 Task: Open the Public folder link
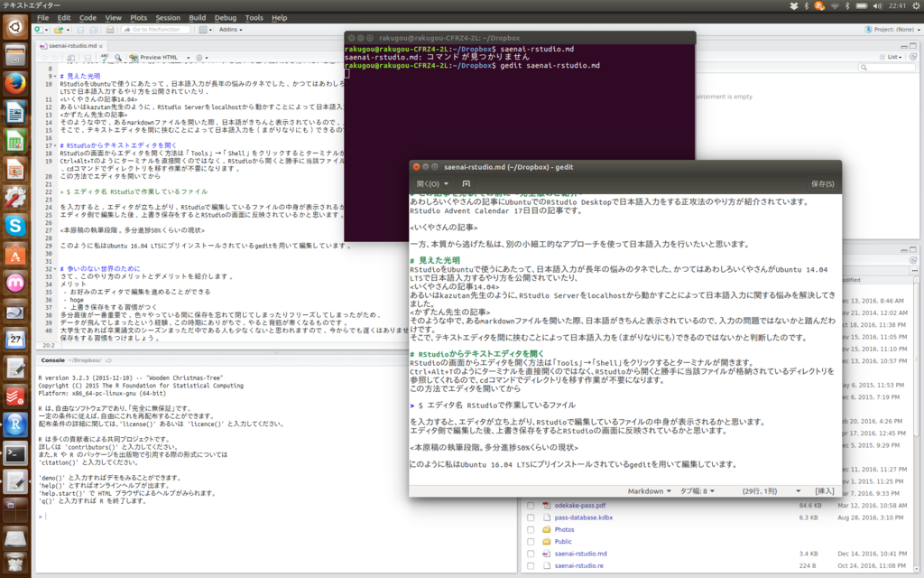click(x=563, y=542)
